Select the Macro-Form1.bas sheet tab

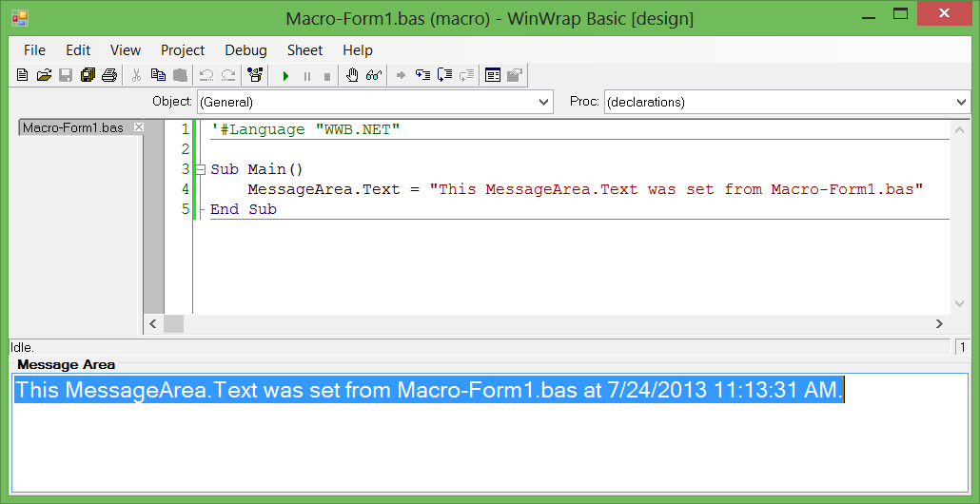point(72,127)
